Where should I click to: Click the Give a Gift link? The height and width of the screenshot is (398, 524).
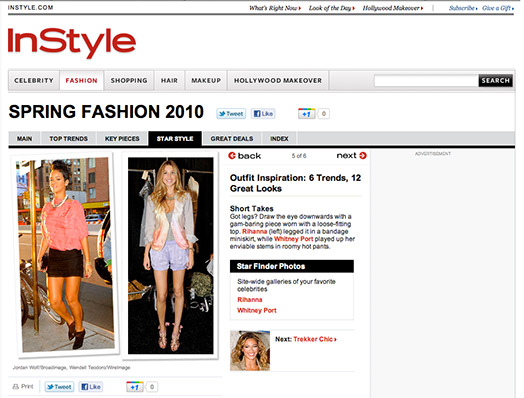[x=498, y=8]
